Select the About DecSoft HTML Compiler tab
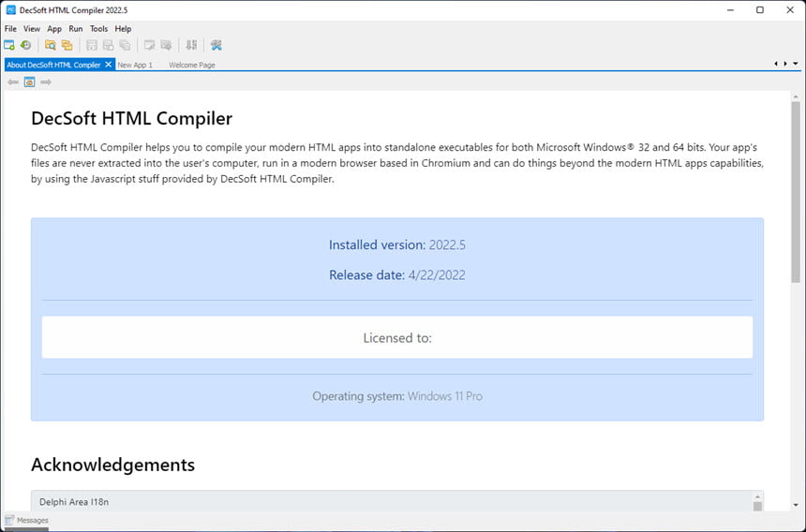The image size is (806, 532). (x=53, y=65)
